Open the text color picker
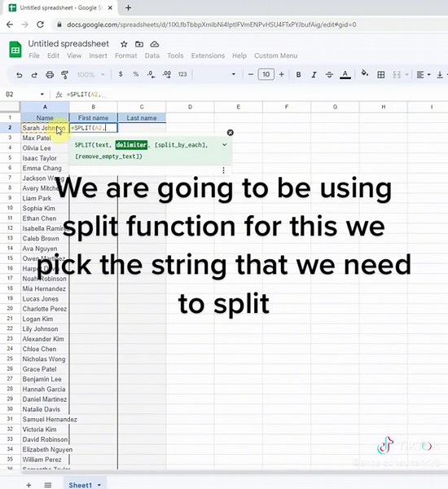 point(345,74)
